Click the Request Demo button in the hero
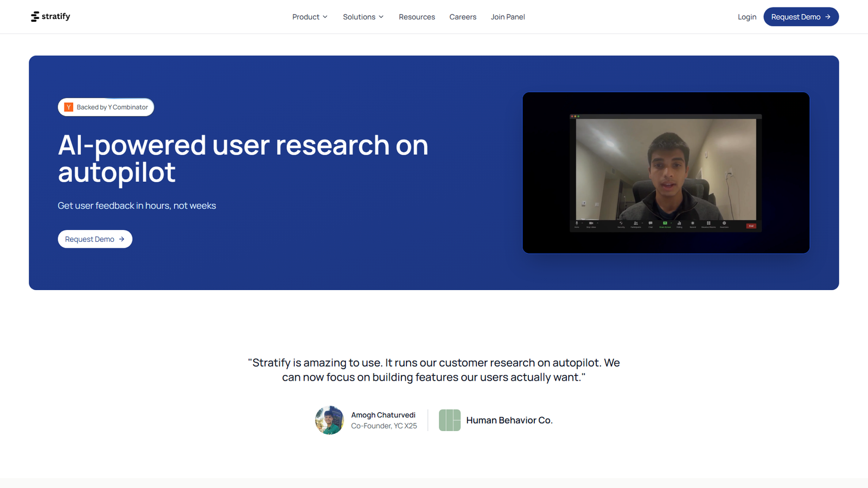Screen dimensions: 868x488 95,239
